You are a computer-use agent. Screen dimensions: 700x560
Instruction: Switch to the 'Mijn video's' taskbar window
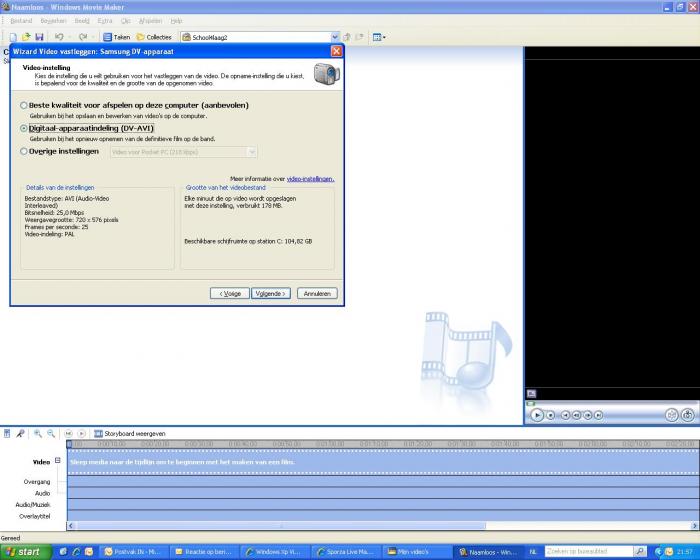(418, 552)
